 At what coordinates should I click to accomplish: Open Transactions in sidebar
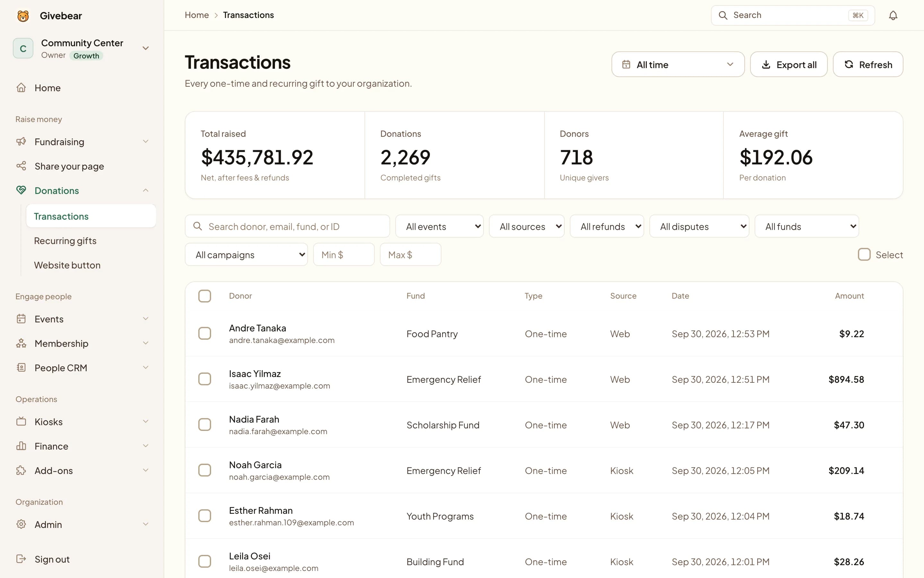91,216
